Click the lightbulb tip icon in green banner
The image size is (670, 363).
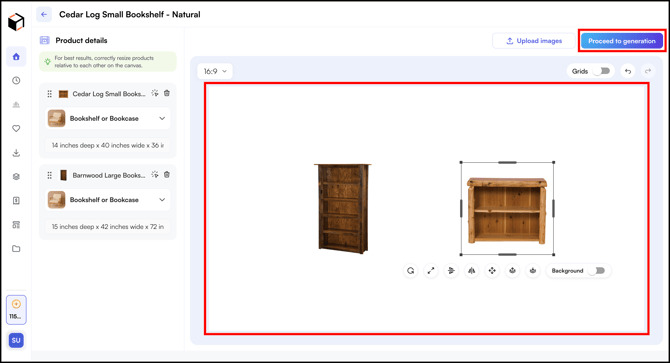(47, 61)
